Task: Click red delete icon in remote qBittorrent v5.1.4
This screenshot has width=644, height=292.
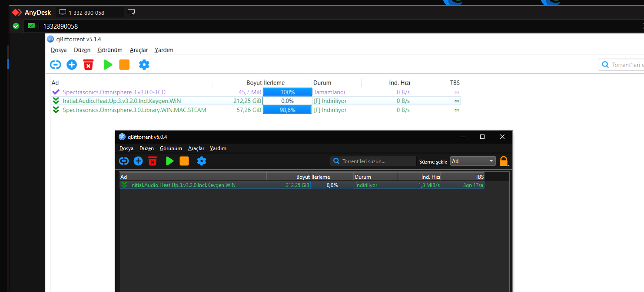Action: (88, 65)
